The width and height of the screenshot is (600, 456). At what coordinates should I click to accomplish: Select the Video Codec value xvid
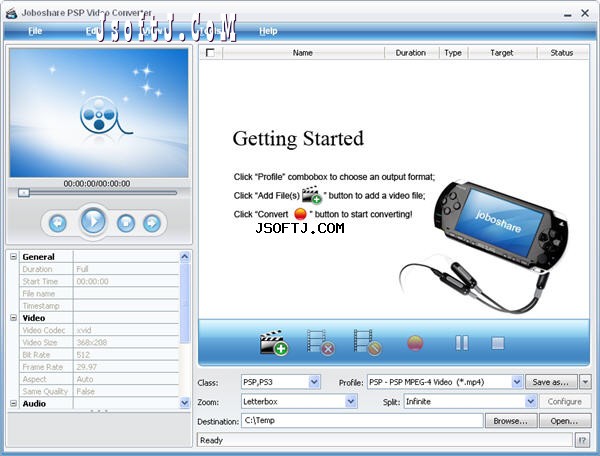[126, 330]
